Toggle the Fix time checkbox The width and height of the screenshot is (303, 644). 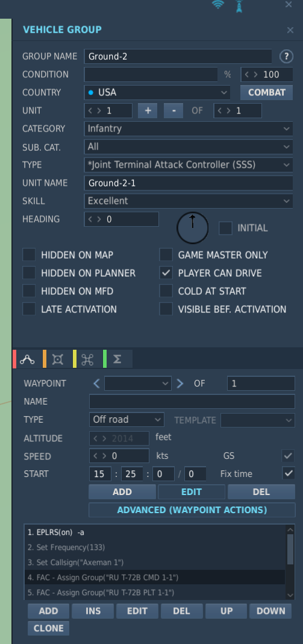(x=288, y=473)
